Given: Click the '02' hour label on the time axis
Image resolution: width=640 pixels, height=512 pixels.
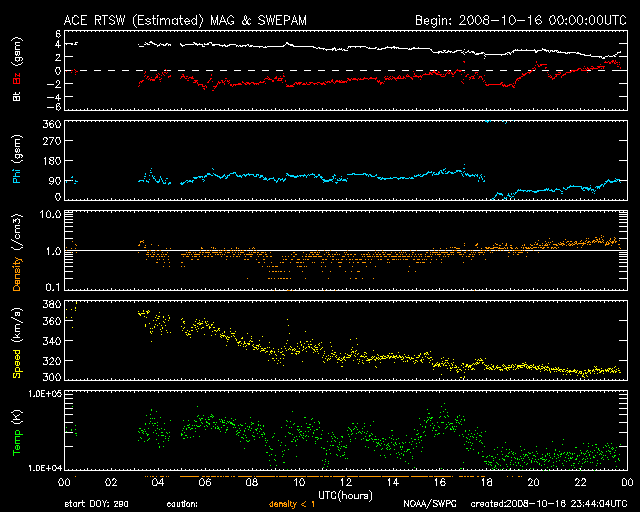Looking at the screenshot, I should (x=111, y=482).
